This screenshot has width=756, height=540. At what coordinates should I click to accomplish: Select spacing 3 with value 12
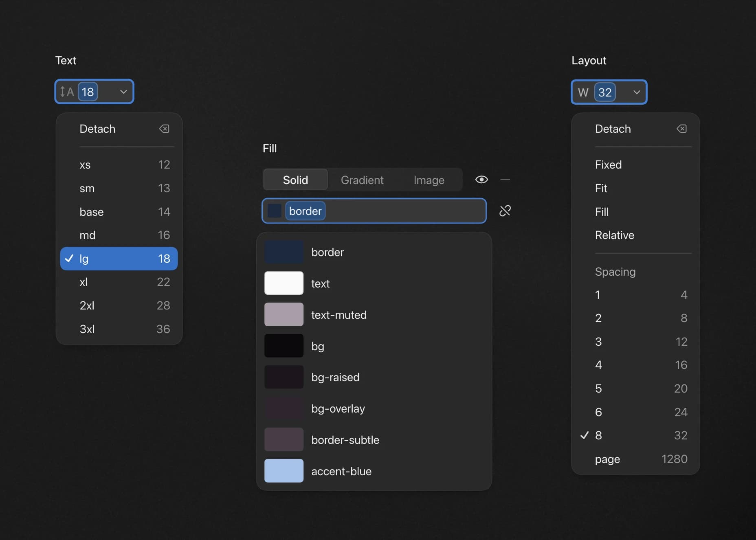(635, 341)
